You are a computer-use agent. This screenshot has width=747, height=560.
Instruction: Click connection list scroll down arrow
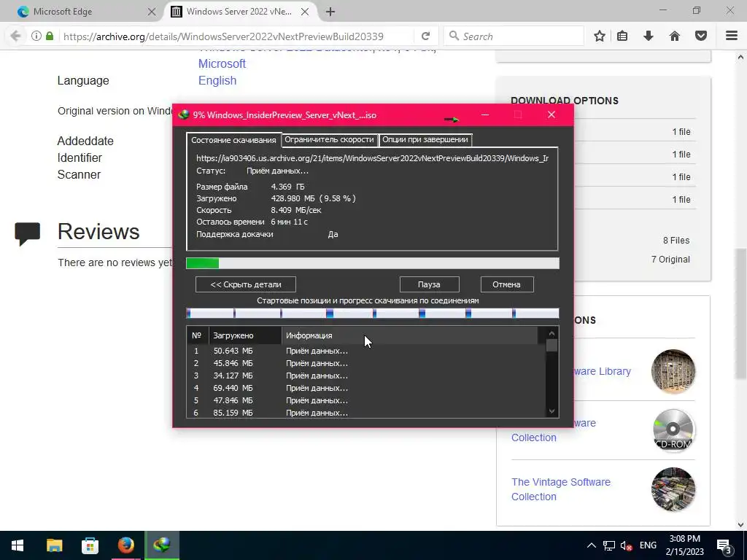(x=551, y=411)
